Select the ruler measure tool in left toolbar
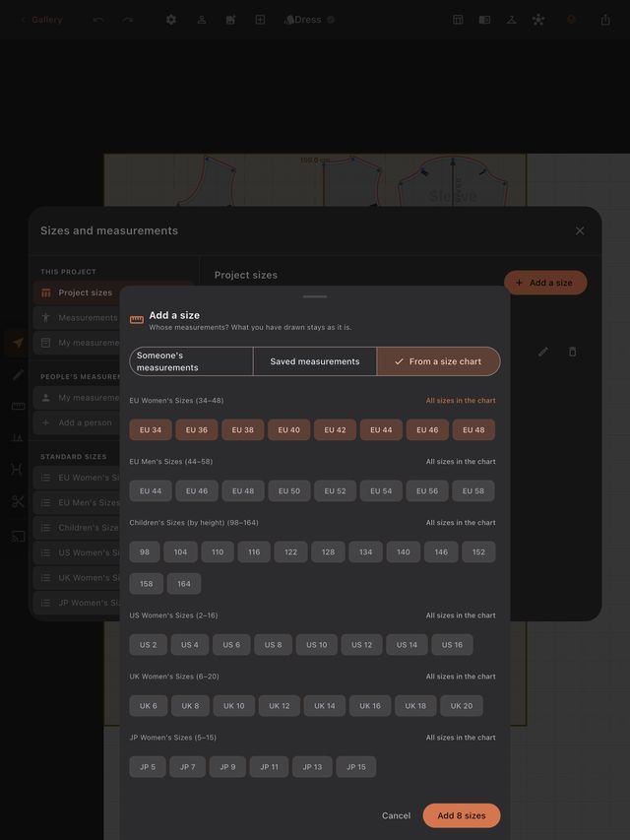Screen dimensions: 630x840 click(18, 406)
